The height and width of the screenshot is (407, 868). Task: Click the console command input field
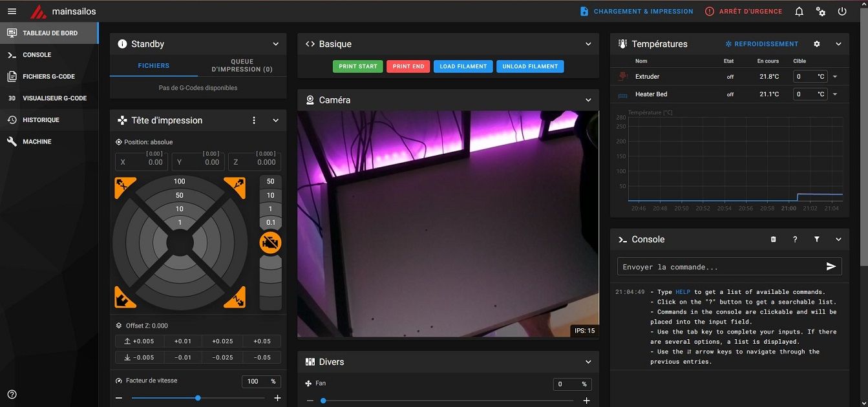click(717, 267)
